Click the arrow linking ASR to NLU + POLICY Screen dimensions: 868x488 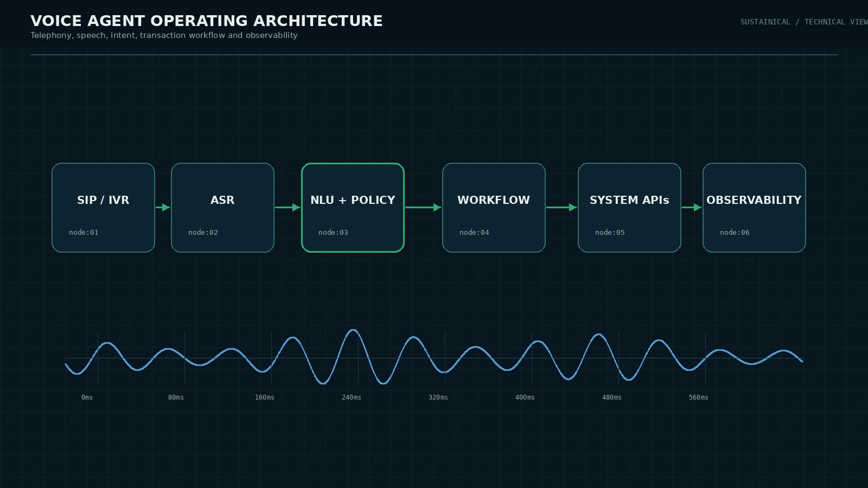288,207
